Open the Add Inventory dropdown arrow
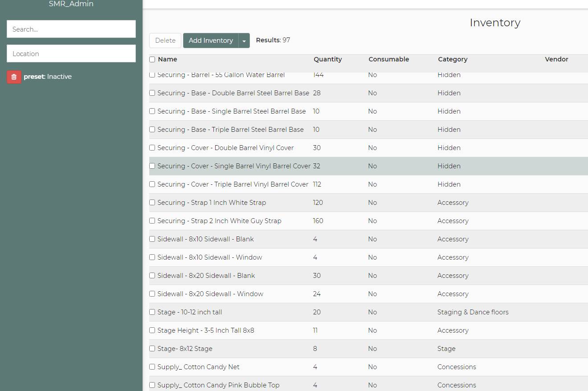Image resolution: width=588 pixels, height=391 pixels. point(244,41)
